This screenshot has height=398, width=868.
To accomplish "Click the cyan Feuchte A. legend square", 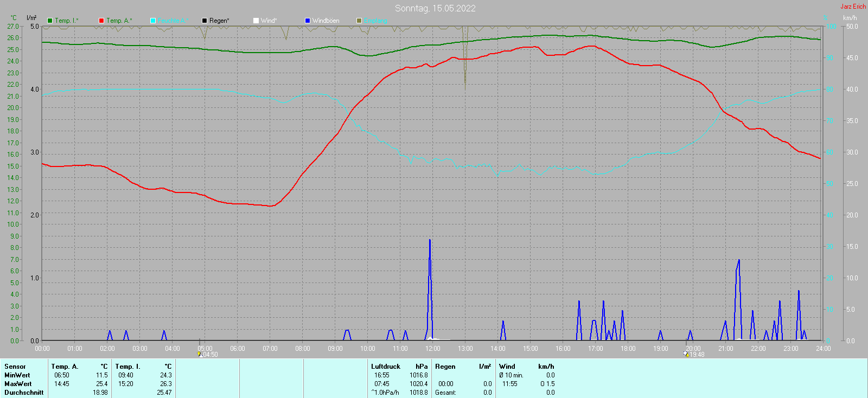I will [153, 21].
